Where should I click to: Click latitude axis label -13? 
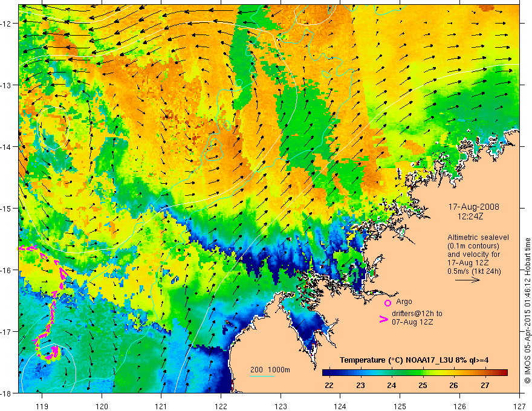tap(6, 85)
